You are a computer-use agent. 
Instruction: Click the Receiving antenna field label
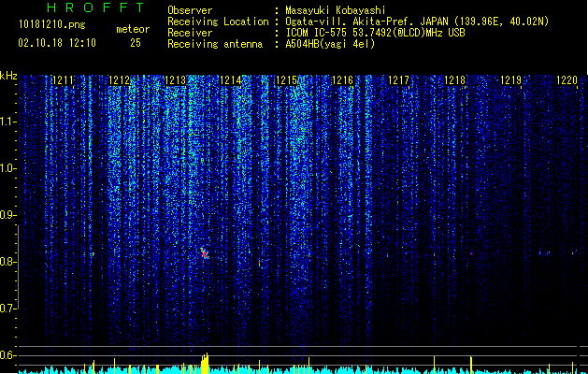pos(215,44)
